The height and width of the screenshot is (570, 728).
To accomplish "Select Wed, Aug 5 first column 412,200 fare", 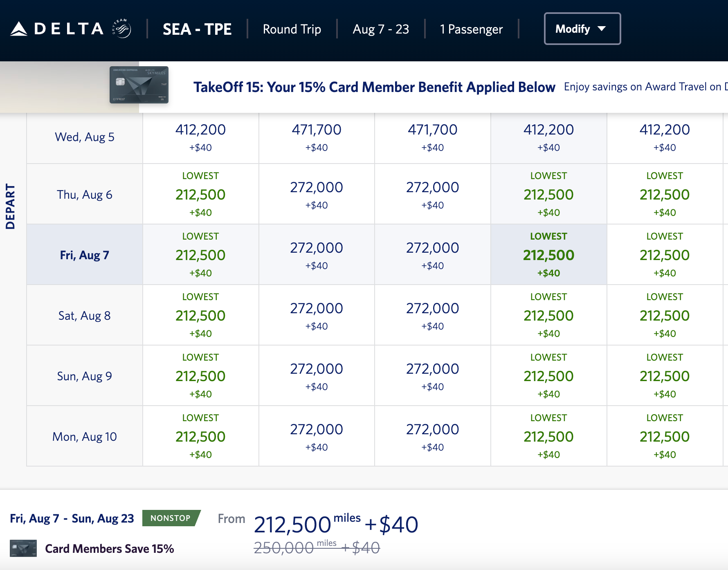I will click(200, 138).
